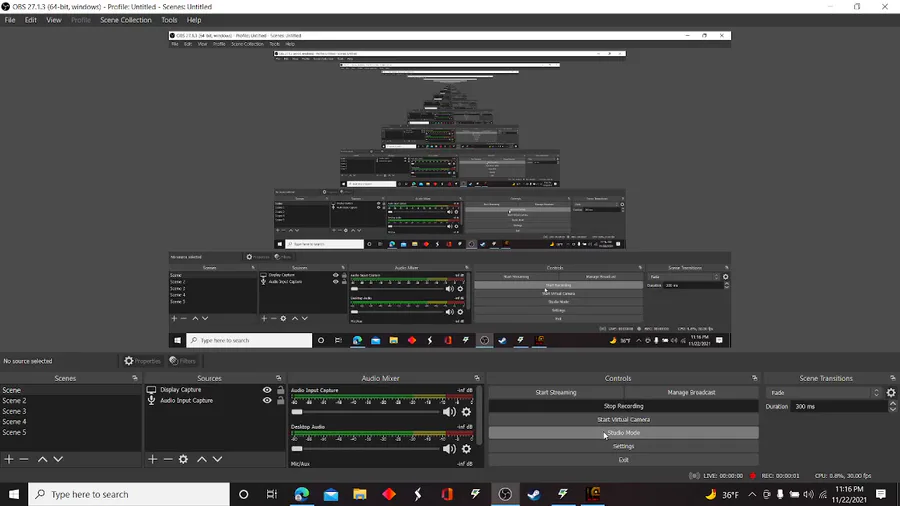Mute the Audio Input Capture channel

[x=449, y=412]
